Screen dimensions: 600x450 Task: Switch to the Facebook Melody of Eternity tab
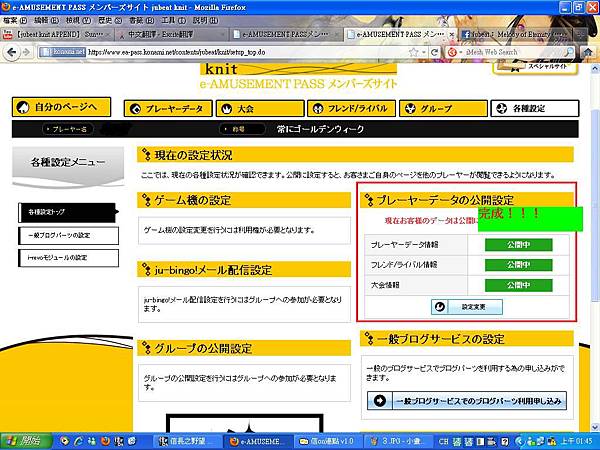[x=514, y=34]
